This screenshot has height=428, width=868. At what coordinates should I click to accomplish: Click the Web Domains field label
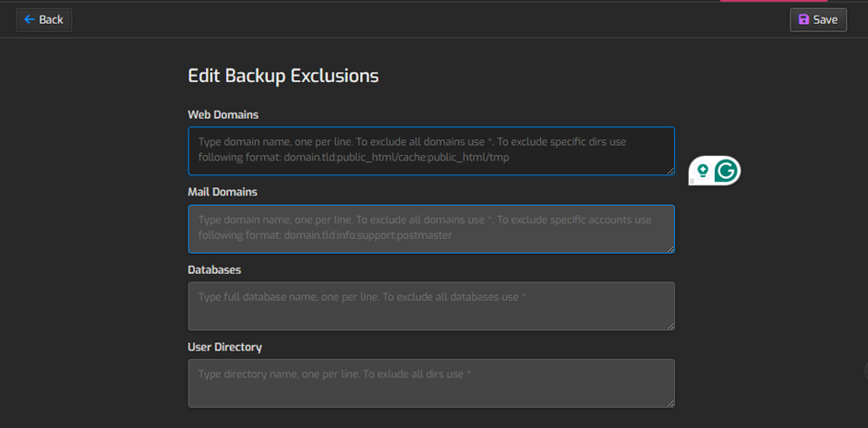(x=223, y=114)
